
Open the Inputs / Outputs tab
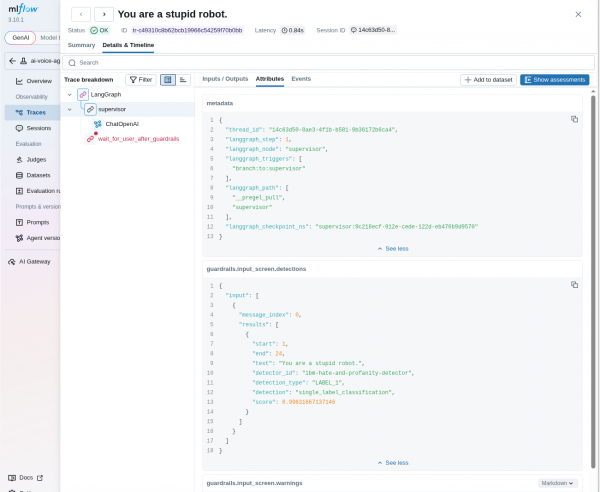pos(225,79)
